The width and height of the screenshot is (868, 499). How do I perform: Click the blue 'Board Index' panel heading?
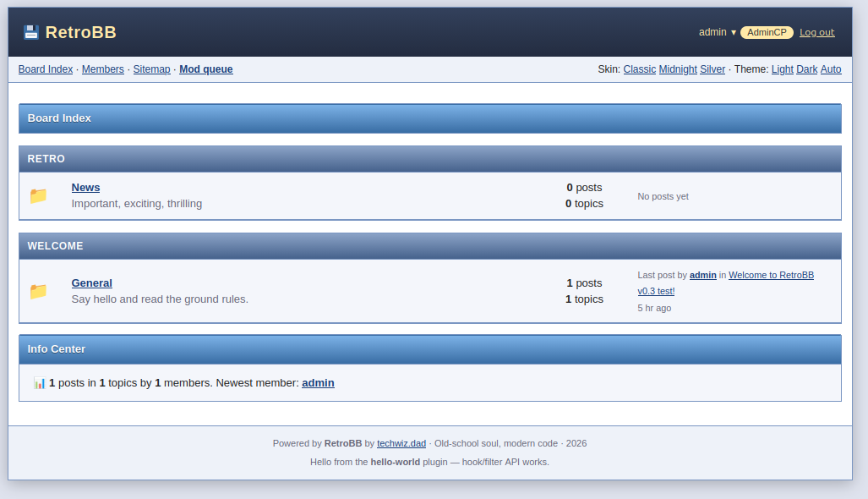point(430,118)
